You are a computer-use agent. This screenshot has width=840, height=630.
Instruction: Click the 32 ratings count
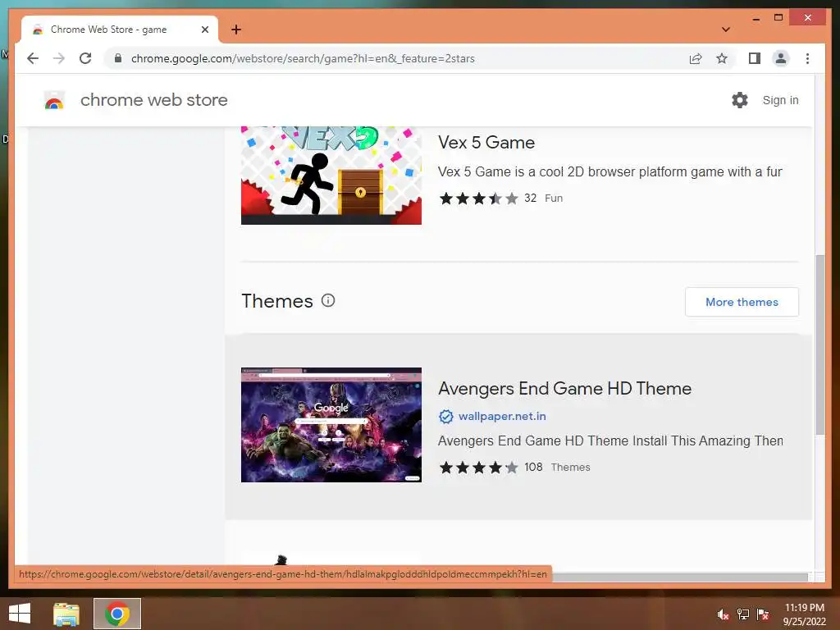[531, 199]
